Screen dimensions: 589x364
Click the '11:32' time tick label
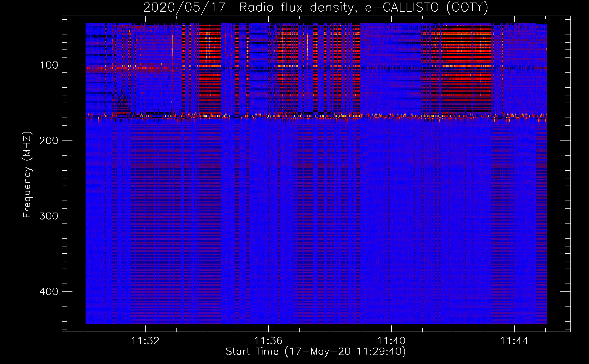coord(145,341)
